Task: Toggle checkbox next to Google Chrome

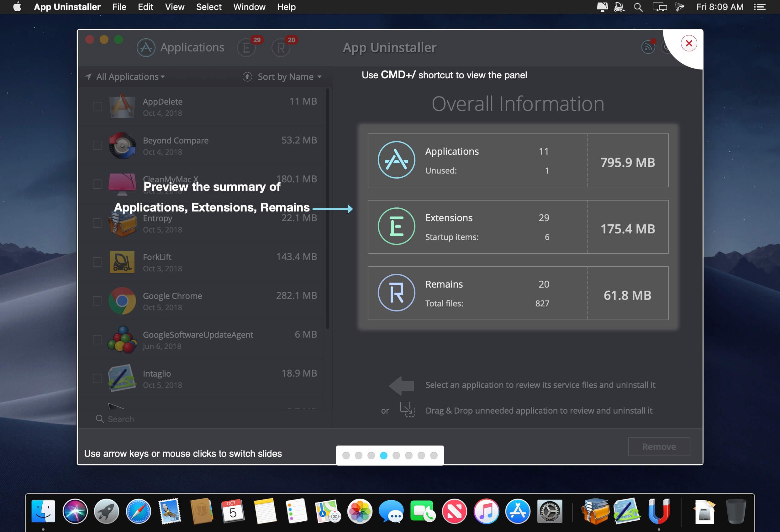Action: [x=97, y=301]
